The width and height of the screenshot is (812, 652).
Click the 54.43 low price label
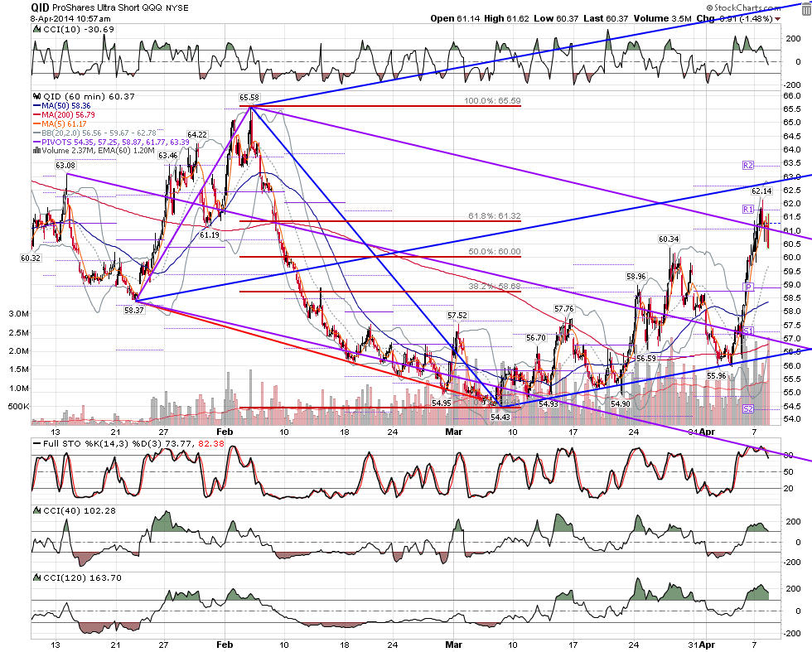click(x=500, y=417)
